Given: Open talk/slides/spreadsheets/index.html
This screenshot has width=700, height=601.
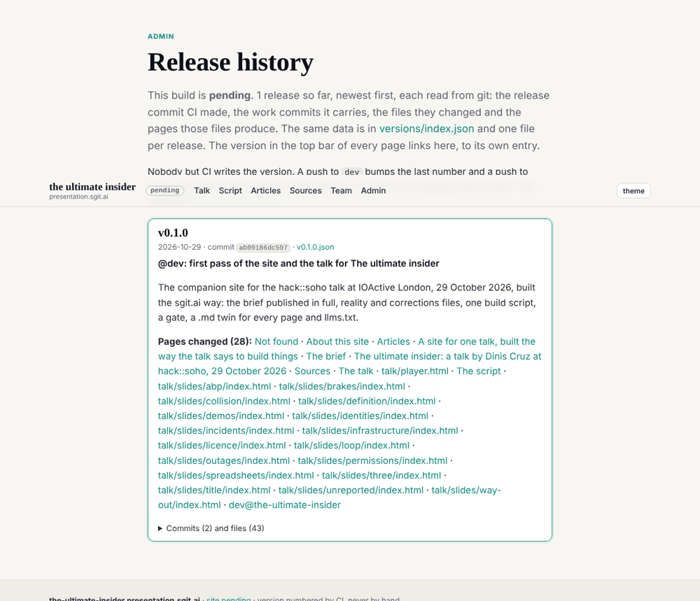Looking at the screenshot, I should tap(236, 475).
